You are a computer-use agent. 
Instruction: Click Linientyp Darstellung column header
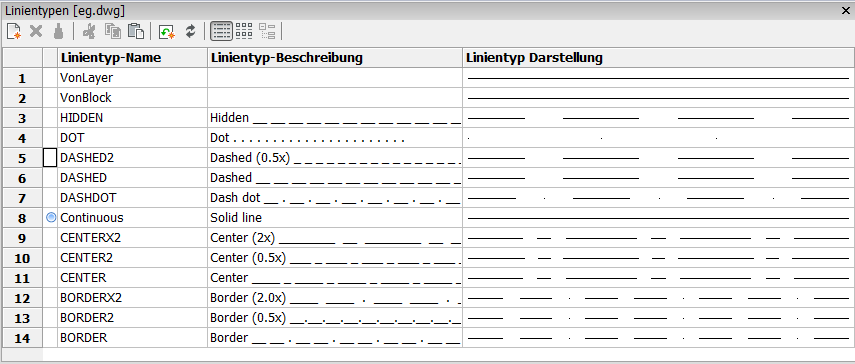point(659,57)
